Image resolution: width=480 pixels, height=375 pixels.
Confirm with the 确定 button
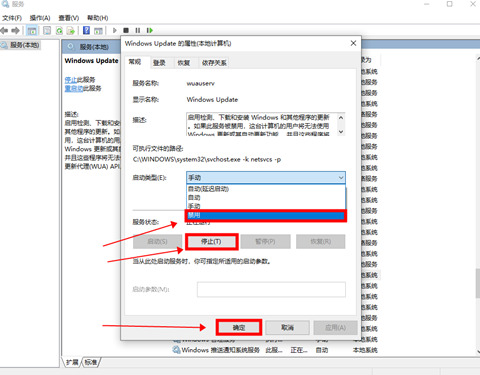pos(239,328)
